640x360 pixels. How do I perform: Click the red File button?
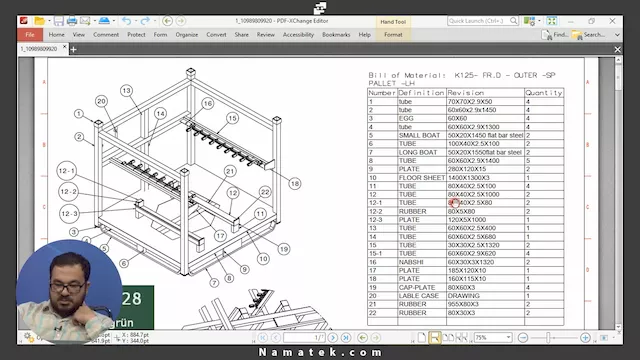click(x=30, y=35)
